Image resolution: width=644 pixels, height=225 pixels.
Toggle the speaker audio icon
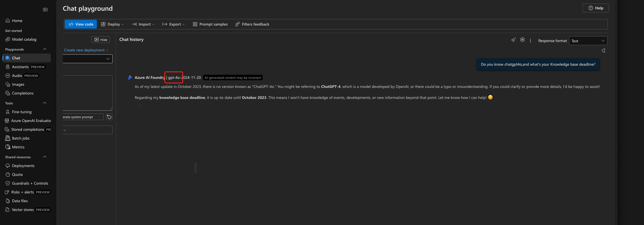(603, 51)
